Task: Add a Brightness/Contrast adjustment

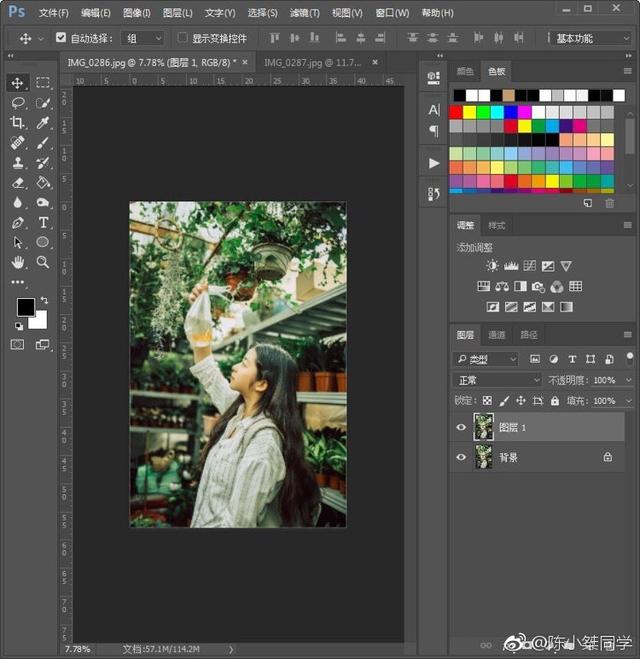Action: [492, 266]
